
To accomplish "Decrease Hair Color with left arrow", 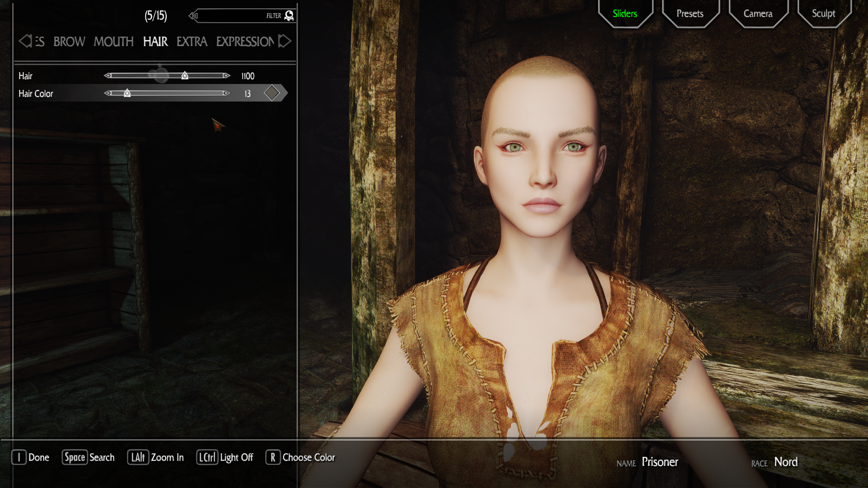I will pos(108,93).
